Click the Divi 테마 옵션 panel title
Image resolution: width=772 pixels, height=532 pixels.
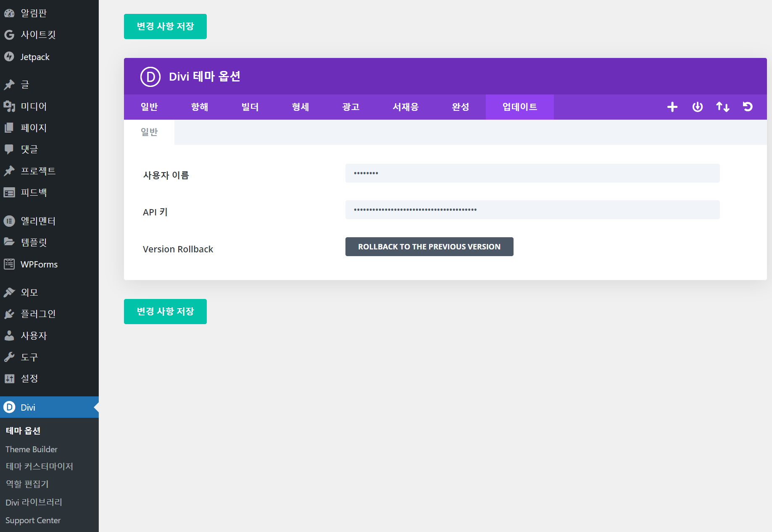[x=205, y=76]
